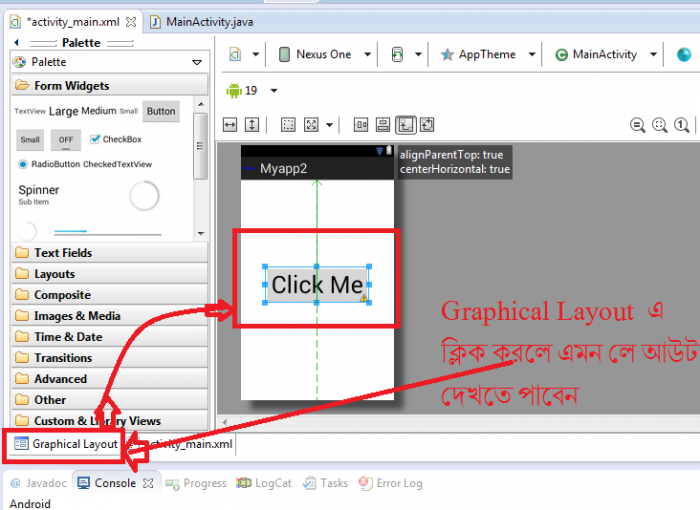Screen dimensions: 700x510
Task: Click the dotted-square margins icon
Action: click(x=288, y=125)
